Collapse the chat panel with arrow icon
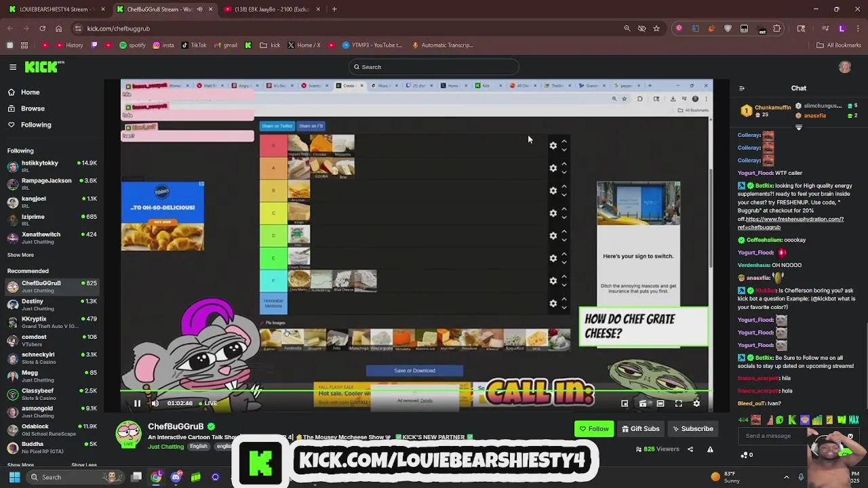 coord(741,88)
